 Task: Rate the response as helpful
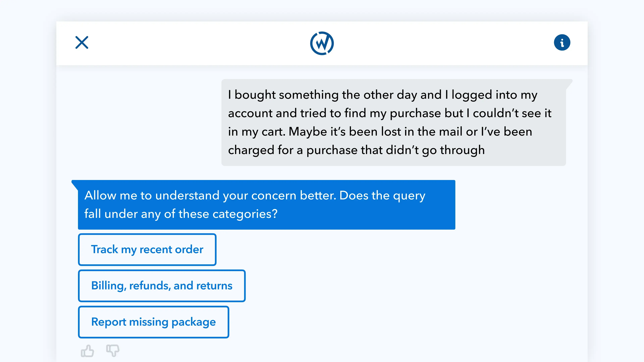[x=87, y=351]
